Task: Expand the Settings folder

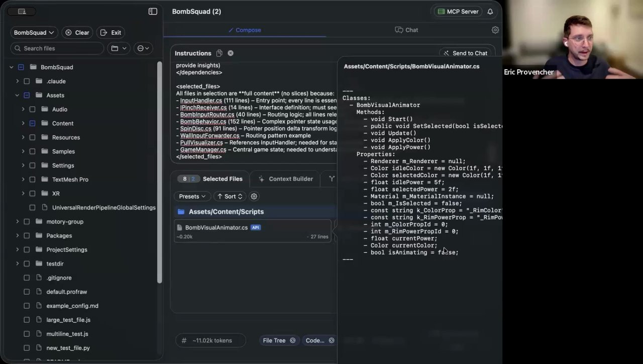Action: (x=23, y=166)
